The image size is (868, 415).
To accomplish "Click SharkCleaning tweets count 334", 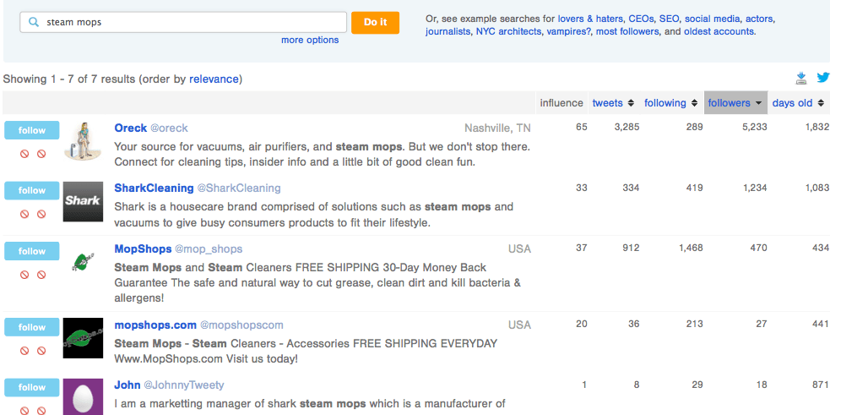I will click(x=631, y=188).
